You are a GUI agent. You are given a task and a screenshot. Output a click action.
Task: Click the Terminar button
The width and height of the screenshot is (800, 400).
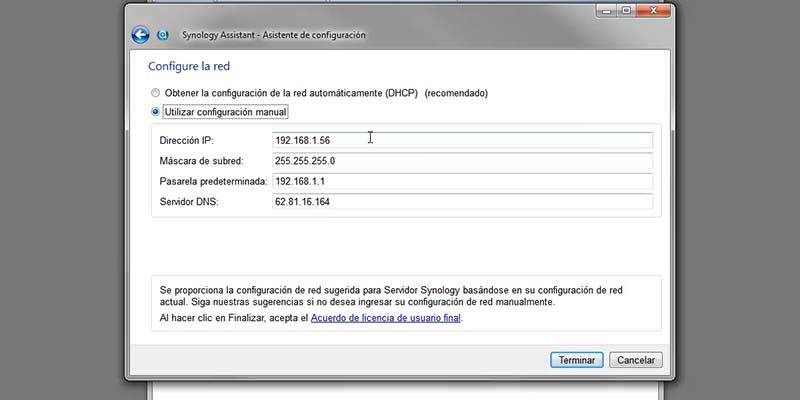pyautogui.click(x=577, y=360)
